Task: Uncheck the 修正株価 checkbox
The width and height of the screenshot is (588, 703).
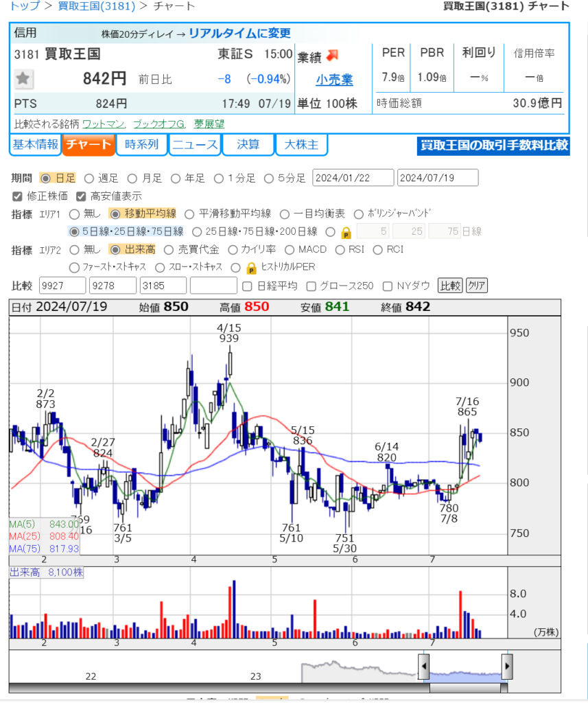Action: point(17,196)
